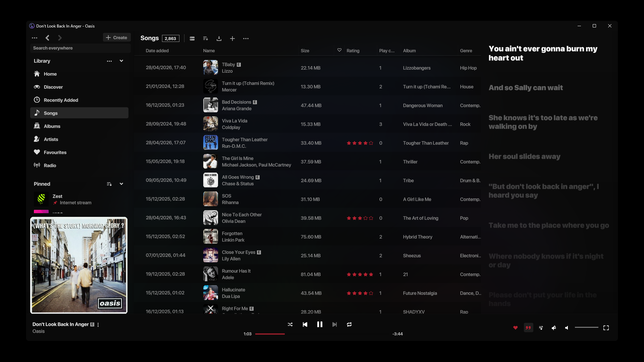The width and height of the screenshot is (644, 362).
Task: Click the Oasis album cover art
Action: pos(79,265)
